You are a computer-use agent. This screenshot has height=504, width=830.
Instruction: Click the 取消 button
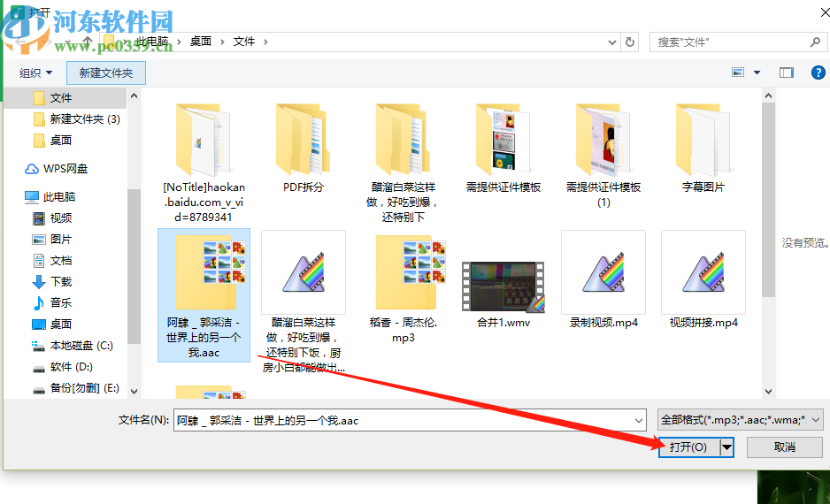785,447
